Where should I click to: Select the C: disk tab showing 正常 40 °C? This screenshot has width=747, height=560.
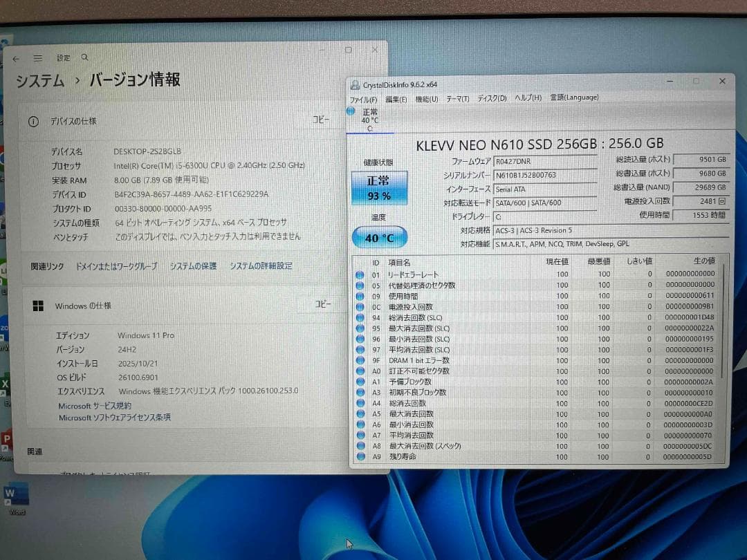pyautogui.click(x=369, y=120)
